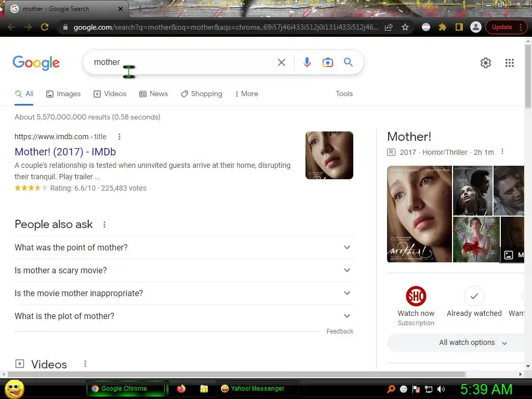Switch to the Images tab
532x399 pixels.
point(63,94)
